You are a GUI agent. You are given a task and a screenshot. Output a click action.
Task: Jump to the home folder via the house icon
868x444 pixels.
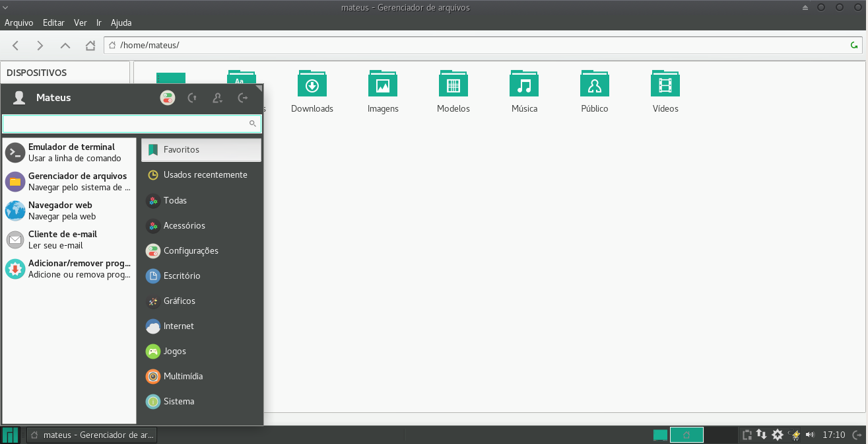pyautogui.click(x=90, y=46)
